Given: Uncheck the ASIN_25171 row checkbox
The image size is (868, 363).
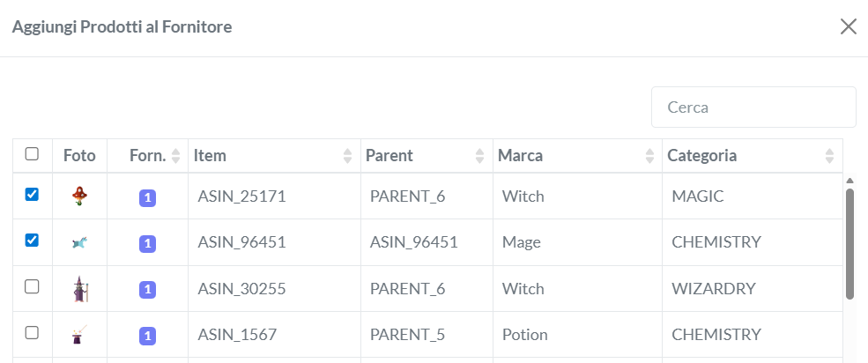Looking at the screenshot, I should (x=32, y=195).
